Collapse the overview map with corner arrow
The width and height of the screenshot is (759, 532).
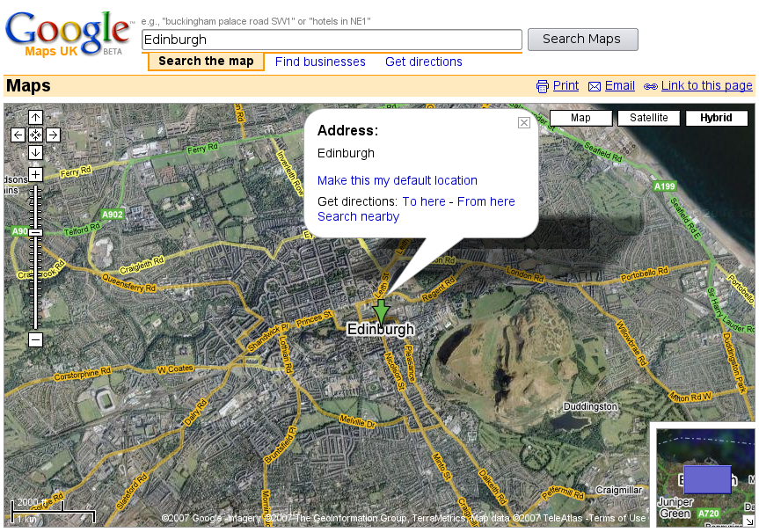(749, 521)
